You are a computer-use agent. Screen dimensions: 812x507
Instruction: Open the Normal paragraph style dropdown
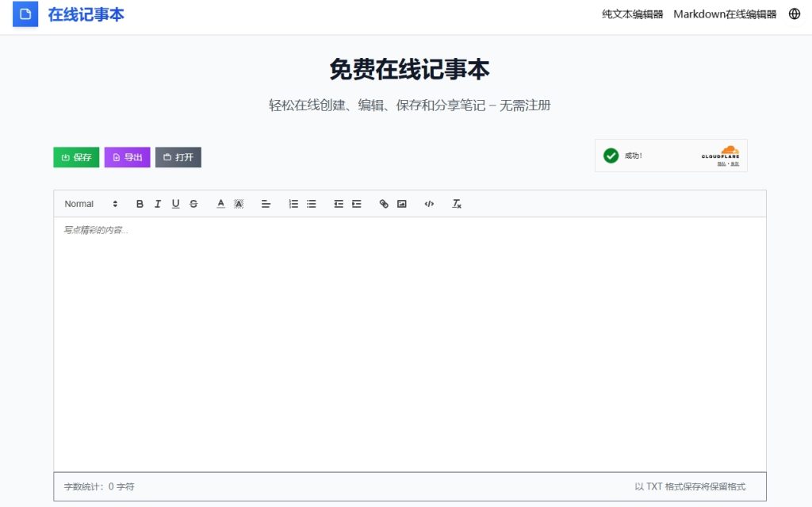pyautogui.click(x=87, y=204)
